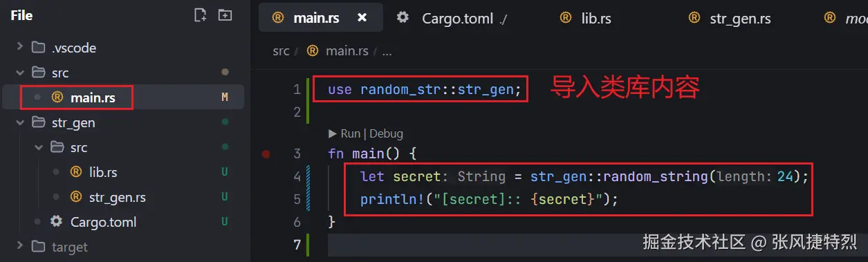Close the main.rs tab
This screenshot has height=262, width=868.
[362, 17]
